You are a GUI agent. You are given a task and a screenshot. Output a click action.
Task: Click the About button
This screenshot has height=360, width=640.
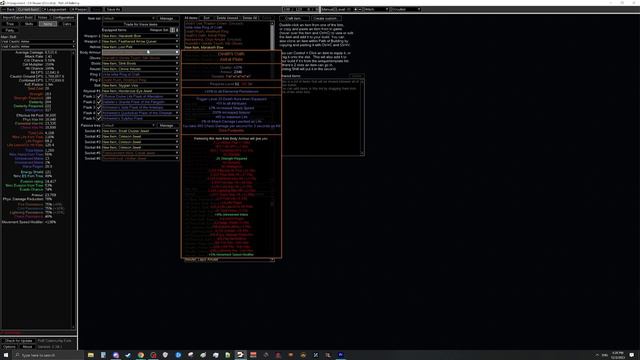coord(27,347)
